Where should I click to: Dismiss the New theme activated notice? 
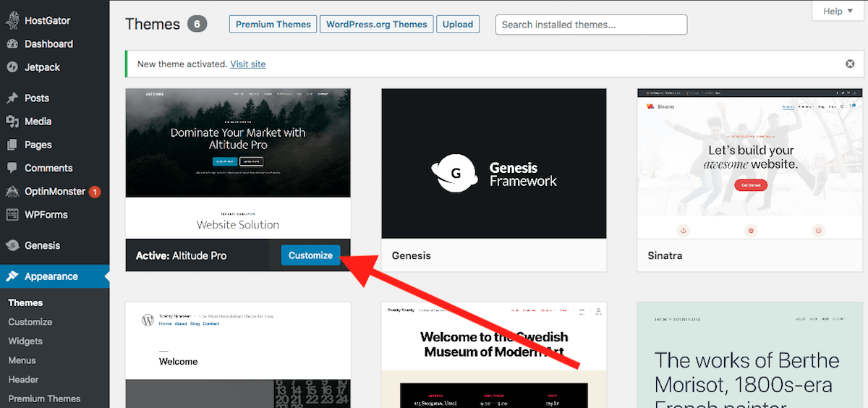coord(850,64)
